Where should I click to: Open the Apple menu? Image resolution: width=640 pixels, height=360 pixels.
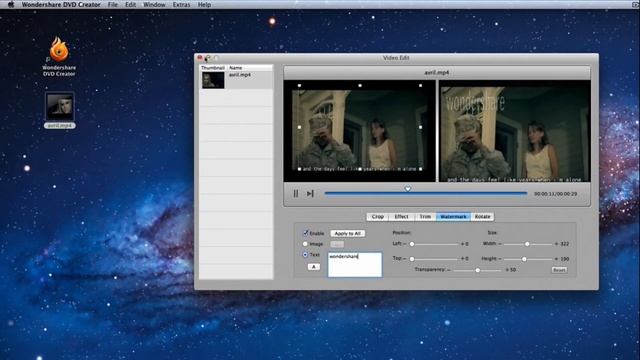click(x=11, y=4)
